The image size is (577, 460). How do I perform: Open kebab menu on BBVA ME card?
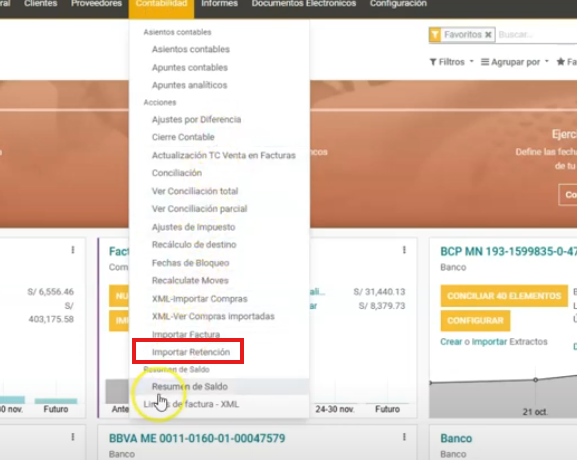point(404,437)
